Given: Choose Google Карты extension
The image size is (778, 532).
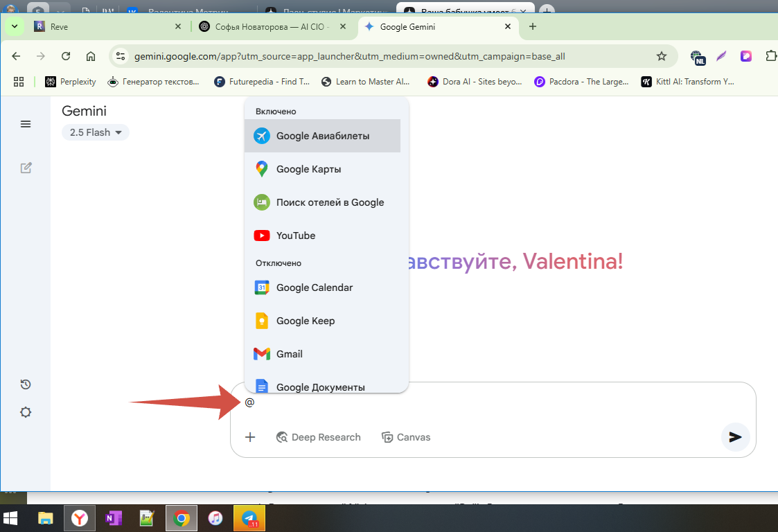Looking at the screenshot, I should click(x=323, y=169).
